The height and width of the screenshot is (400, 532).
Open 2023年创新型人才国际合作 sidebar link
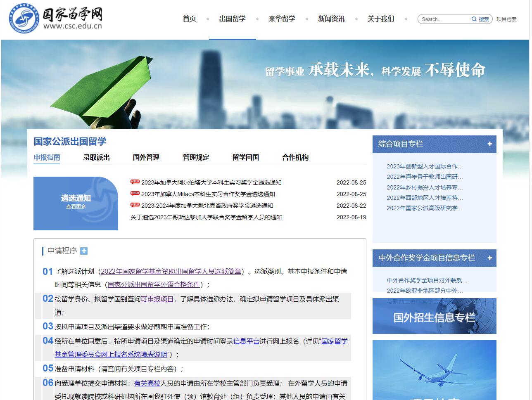point(425,166)
